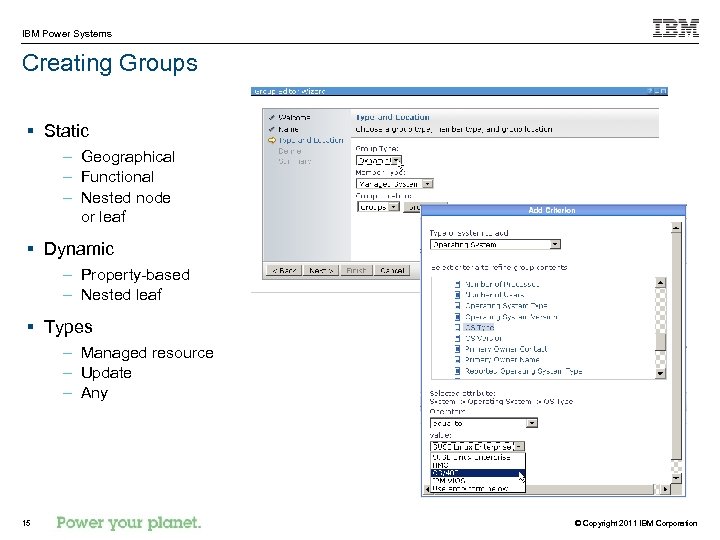720x540 pixels.
Task: Click criteria list scroll down arrow
Action: point(660,374)
